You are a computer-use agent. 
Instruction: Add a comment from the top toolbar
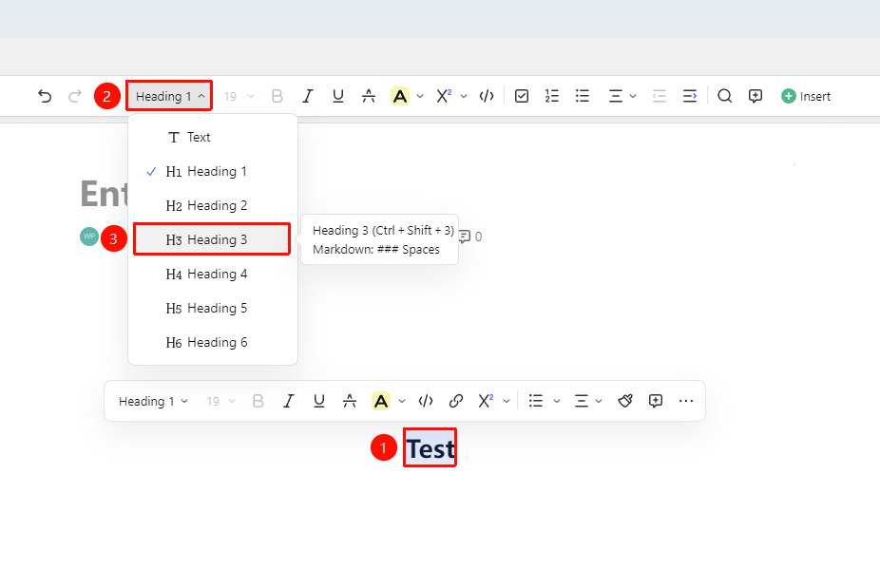click(756, 97)
